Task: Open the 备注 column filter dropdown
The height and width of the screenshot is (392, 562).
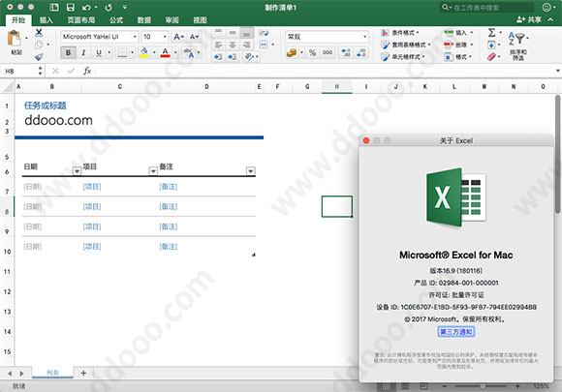Action: [x=251, y=171]
